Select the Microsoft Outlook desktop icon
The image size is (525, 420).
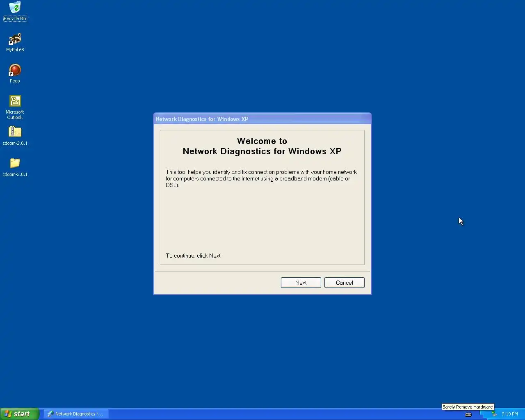15,107
